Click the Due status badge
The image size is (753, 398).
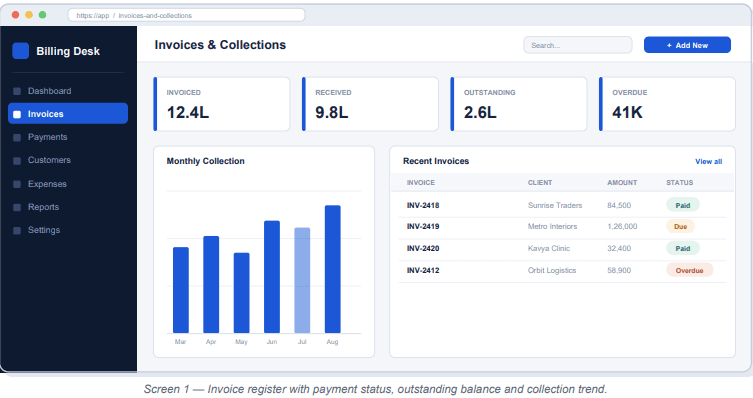point(680,227)
